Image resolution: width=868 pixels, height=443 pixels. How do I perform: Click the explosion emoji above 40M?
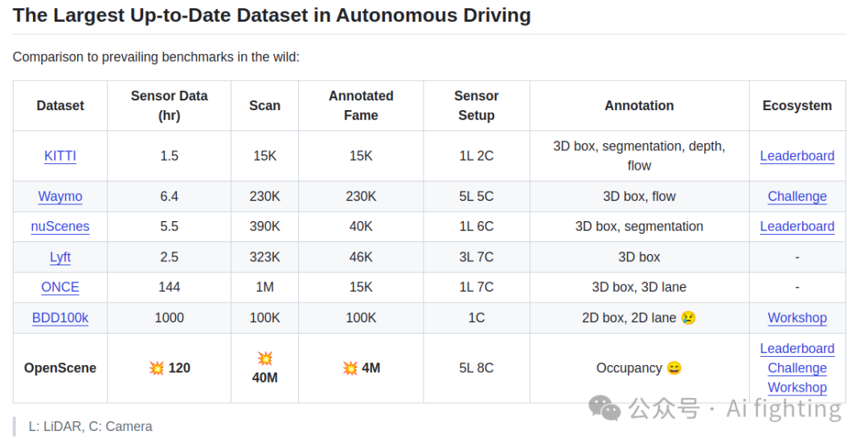click(x=264, y=359)
